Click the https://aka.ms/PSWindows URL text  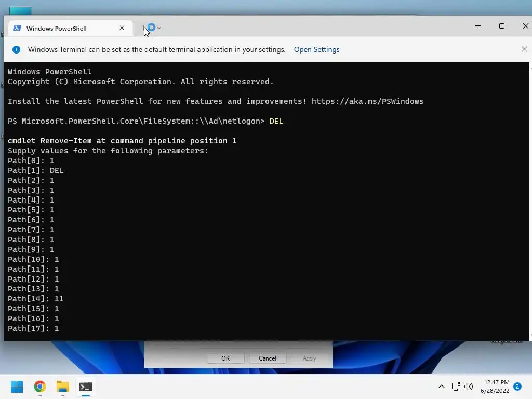(x=367, y=101)
